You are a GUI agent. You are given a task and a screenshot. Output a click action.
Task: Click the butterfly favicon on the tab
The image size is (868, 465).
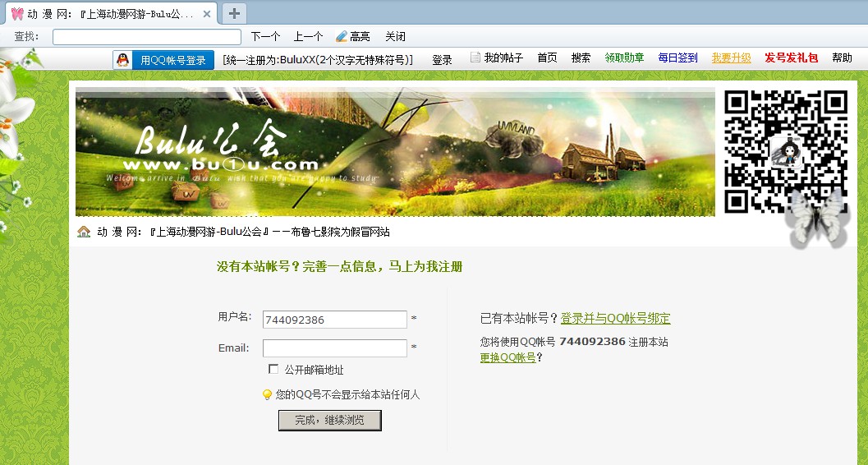click(x=17, y=14)
